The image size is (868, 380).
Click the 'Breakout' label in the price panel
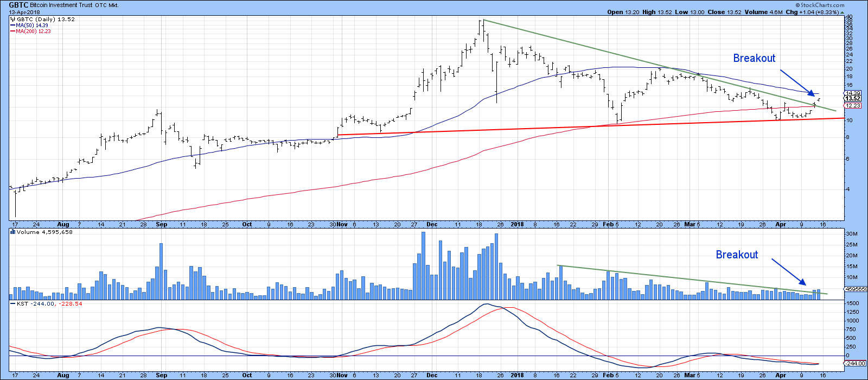(754, 58)
